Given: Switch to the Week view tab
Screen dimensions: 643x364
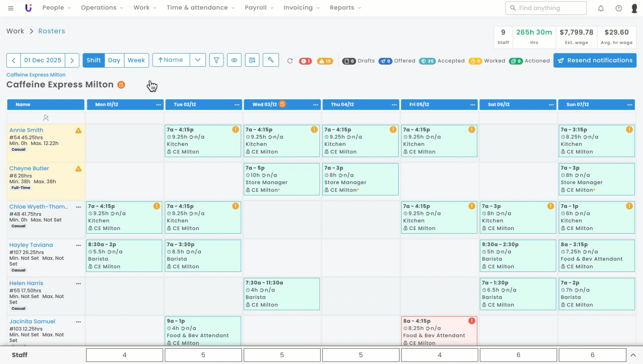Looking at the screenshot, I should click(136, 60).
